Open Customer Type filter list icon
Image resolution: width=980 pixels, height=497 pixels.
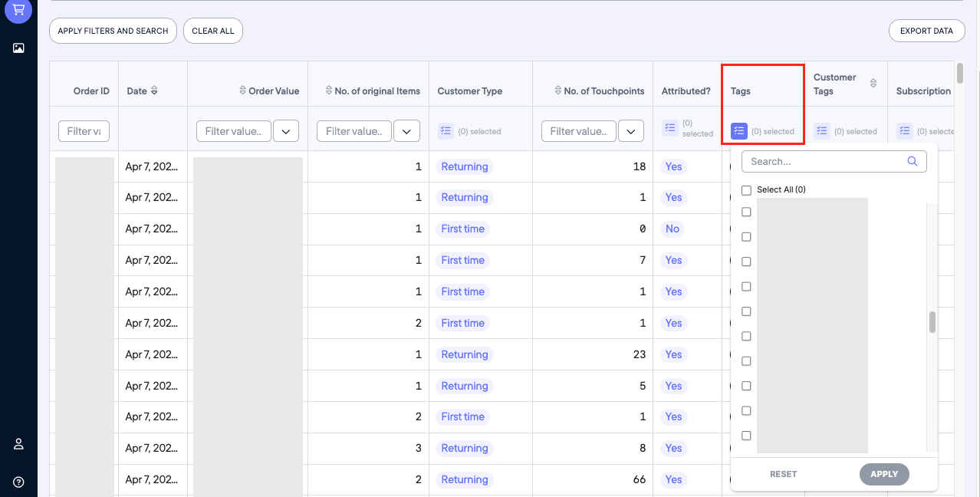click(446, 131)
